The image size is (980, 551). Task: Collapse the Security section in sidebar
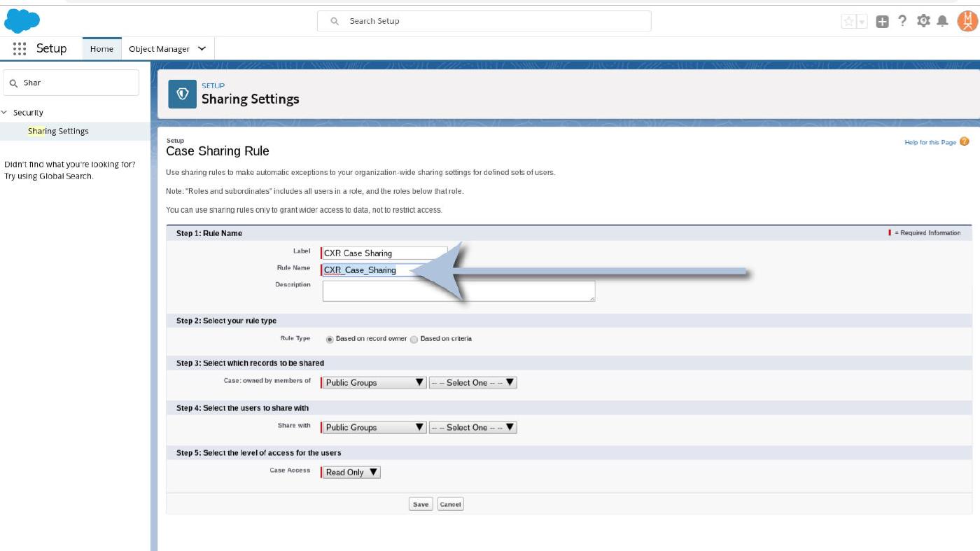click(5, 113)
